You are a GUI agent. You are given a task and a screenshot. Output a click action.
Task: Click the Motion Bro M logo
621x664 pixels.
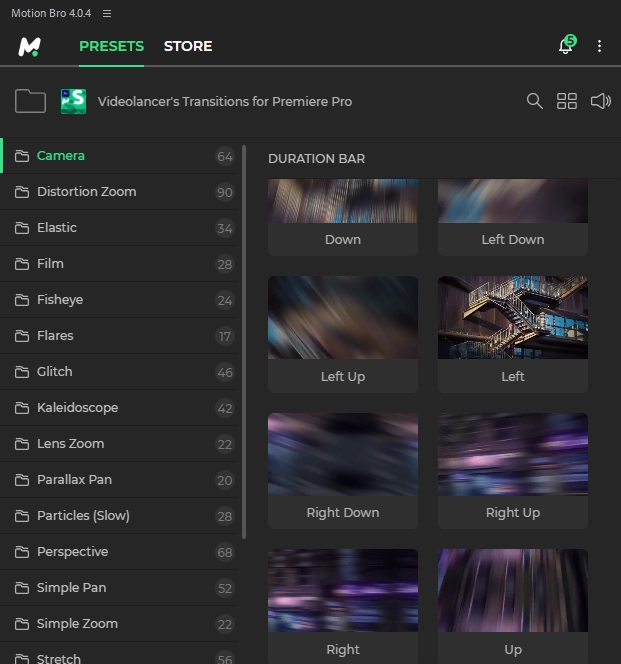pyautogui.click(x=29, y=46)
